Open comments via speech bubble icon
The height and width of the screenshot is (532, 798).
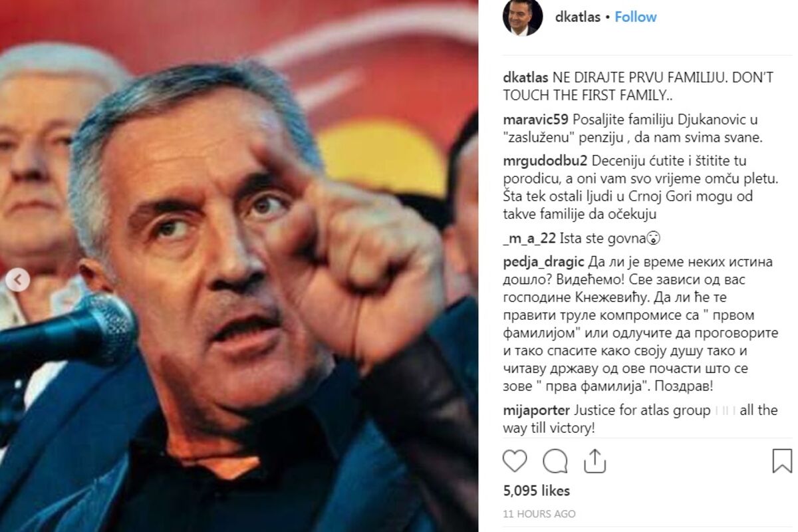(x=555, y=461)
